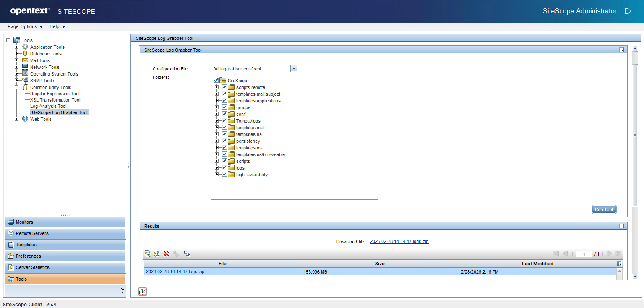Click the main panel vertical scrollbar thumb
Image resolution: width=644 pixels, height=308 pixels.
(635, 136)
